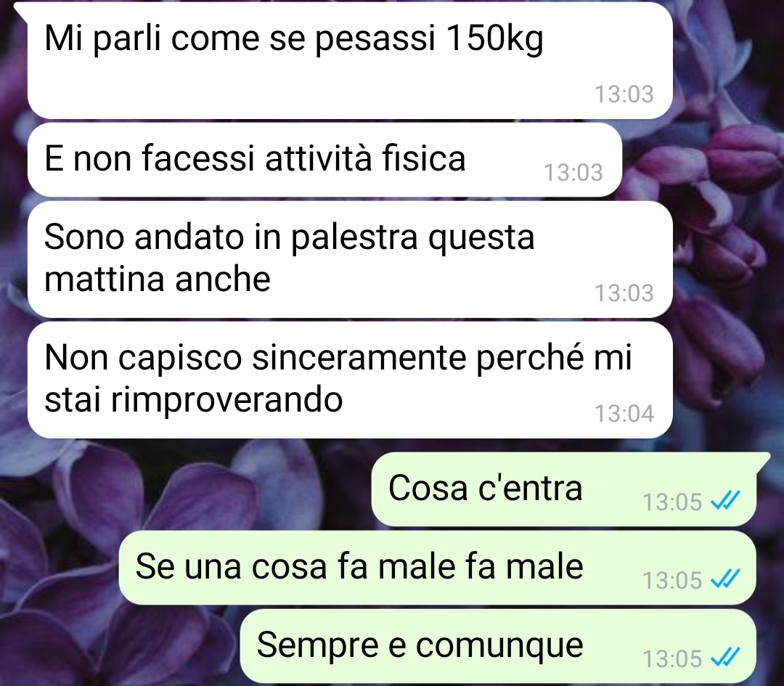The width and height of the screenshot is (784, 686).
Task: Click the 13:04 timestamp on the 'rimproverando' message
Action: 624,414
